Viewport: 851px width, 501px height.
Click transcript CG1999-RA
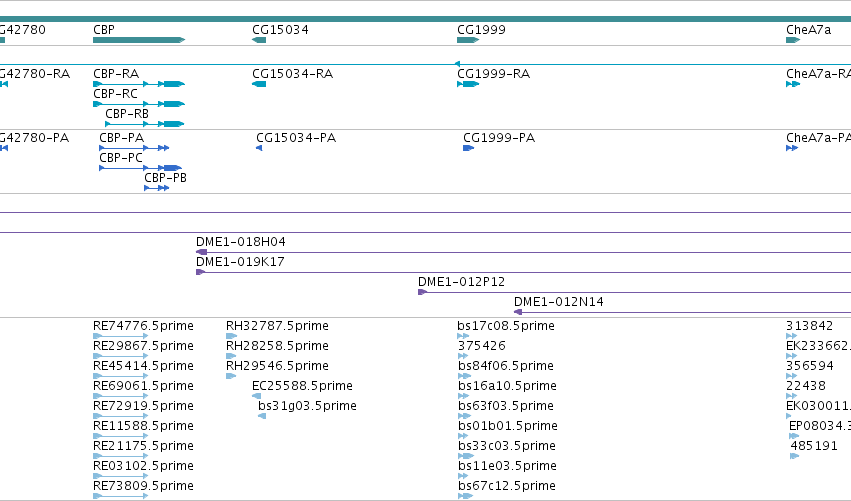pyautogui.click(x=468, y=84)
